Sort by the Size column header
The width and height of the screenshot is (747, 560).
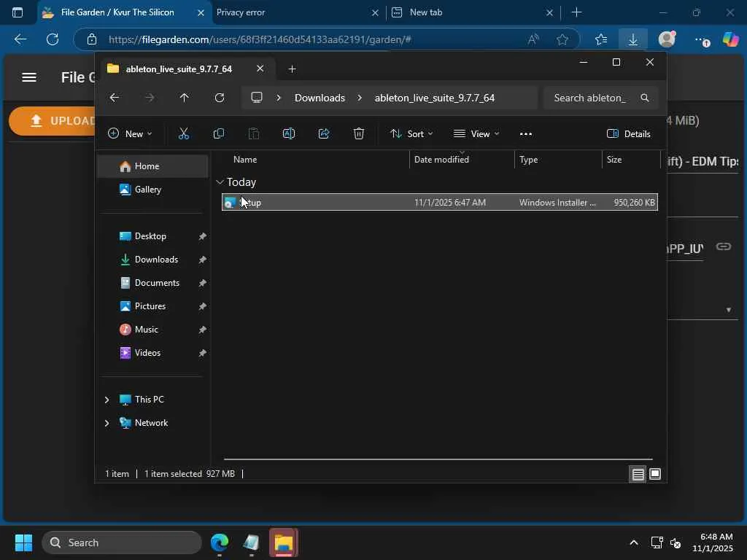614,160
